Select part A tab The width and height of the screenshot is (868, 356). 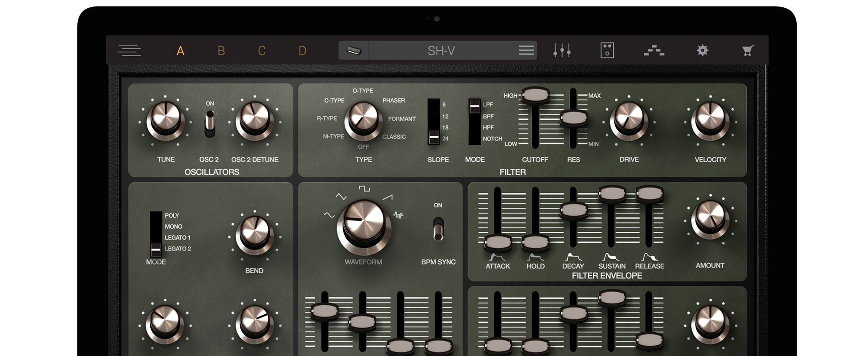181,51
